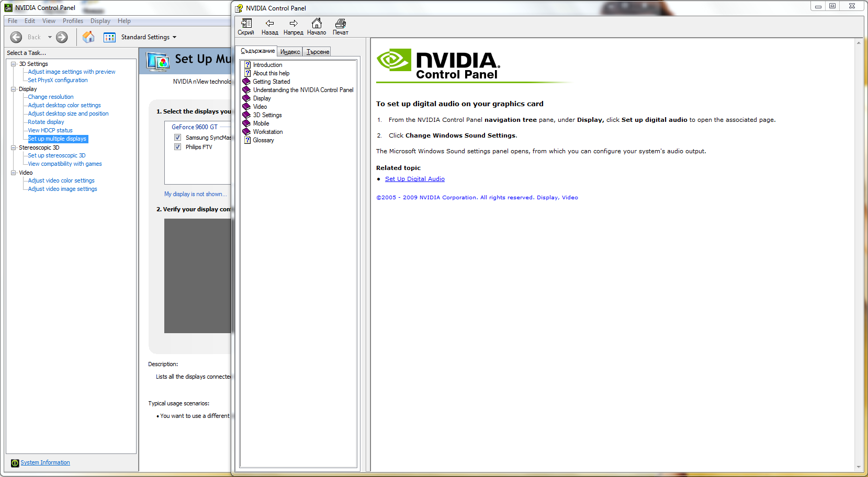Click the Начало (Home) icon in help toolbar
Viewport: 868px width, 477px height.
click(x=316, y=23)
